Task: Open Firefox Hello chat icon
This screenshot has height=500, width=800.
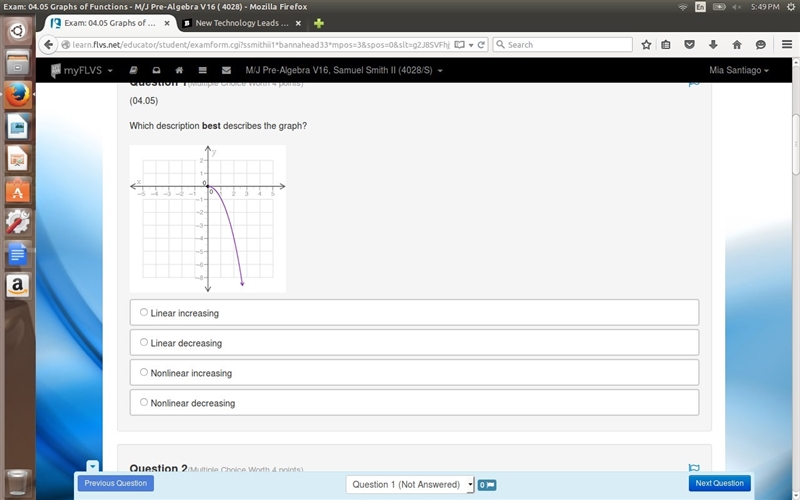Action: coord(761,45)
